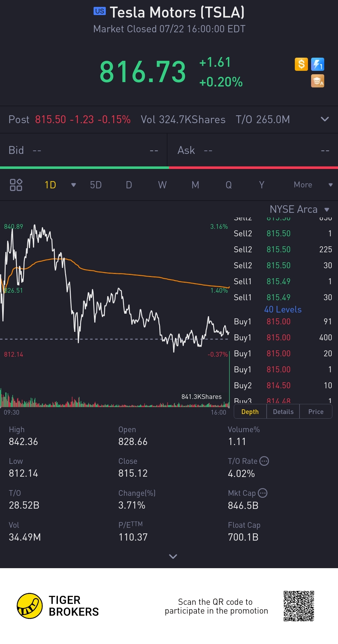Expand the post-market info chevron
This screenshot has height=644, width=338.
[x=325, y=119]
